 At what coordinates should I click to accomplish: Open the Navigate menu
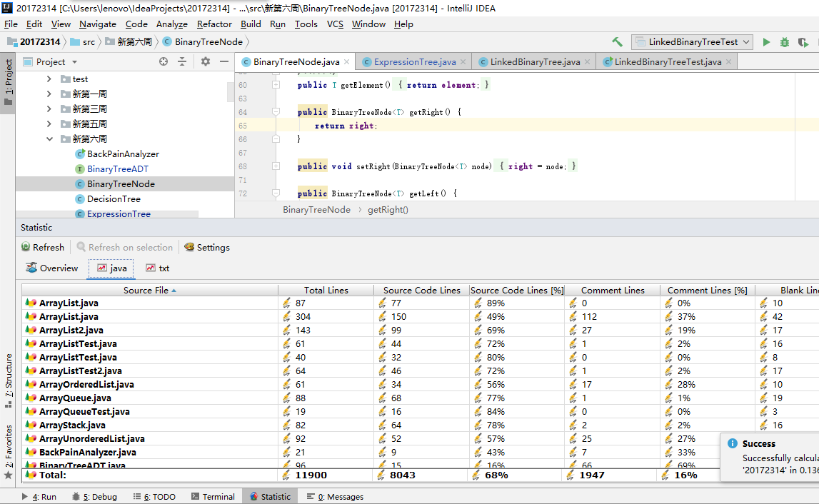click(98, 24)
